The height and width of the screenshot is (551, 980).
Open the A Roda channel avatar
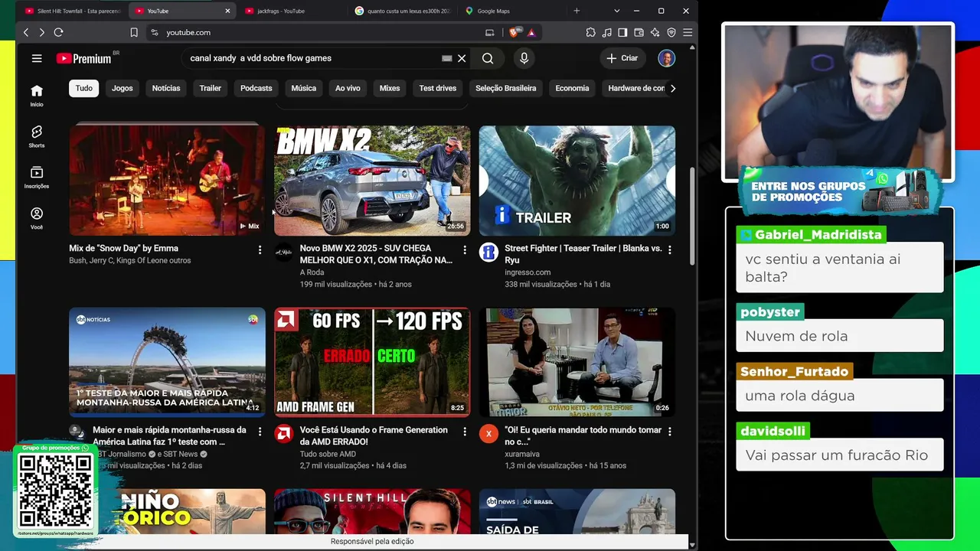pos(283,253)
